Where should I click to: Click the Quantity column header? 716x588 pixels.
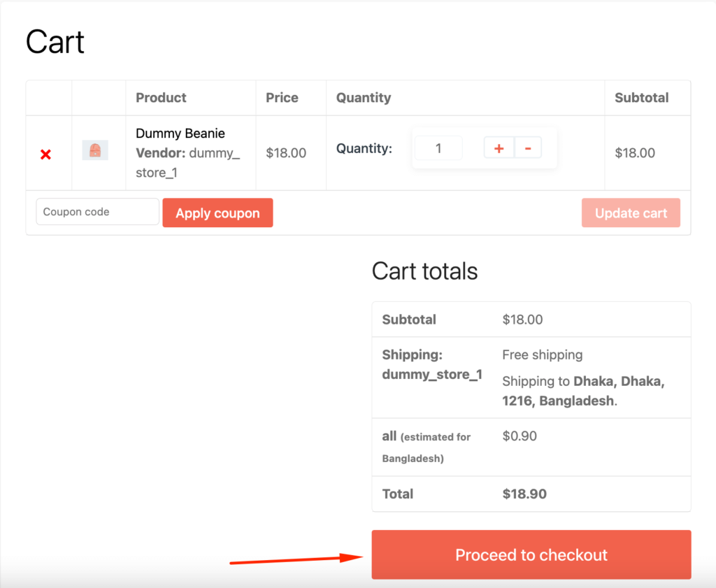364,98
